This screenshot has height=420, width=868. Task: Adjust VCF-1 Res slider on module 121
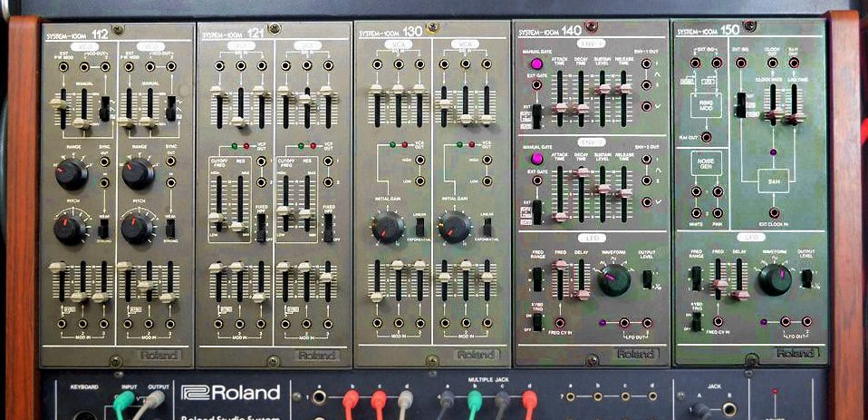(239, 226)
